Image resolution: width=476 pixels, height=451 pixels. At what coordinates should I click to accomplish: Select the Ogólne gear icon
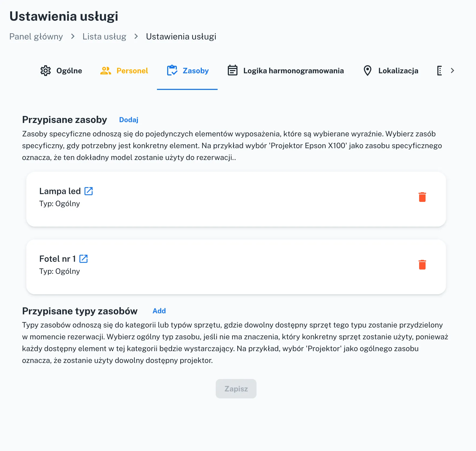click(x=46, y=71)
